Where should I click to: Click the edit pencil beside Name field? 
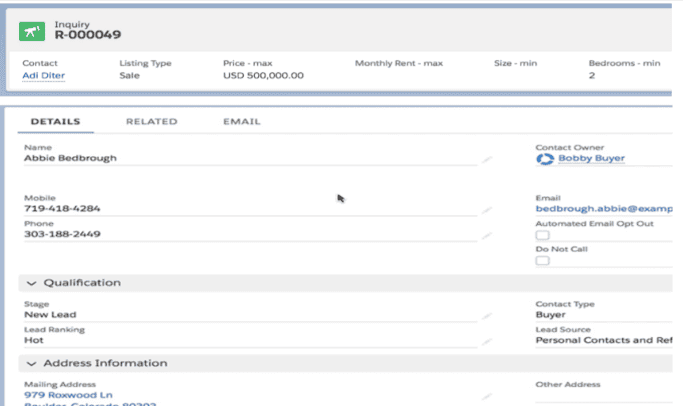(x=487, y=159)
